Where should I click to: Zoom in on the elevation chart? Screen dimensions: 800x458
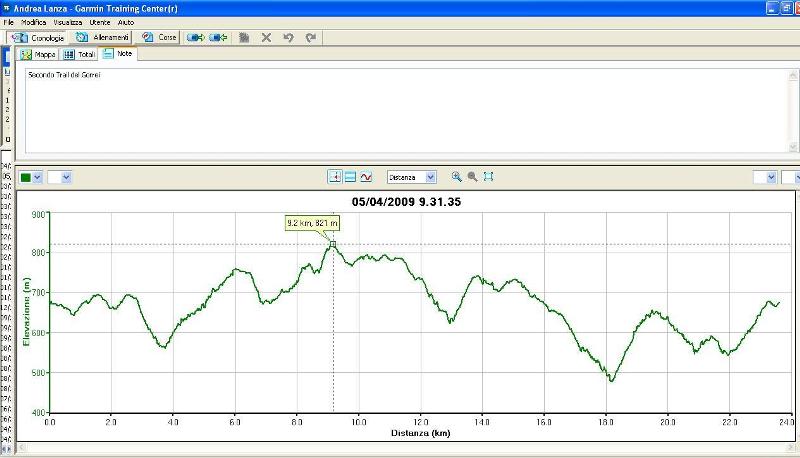457,176
